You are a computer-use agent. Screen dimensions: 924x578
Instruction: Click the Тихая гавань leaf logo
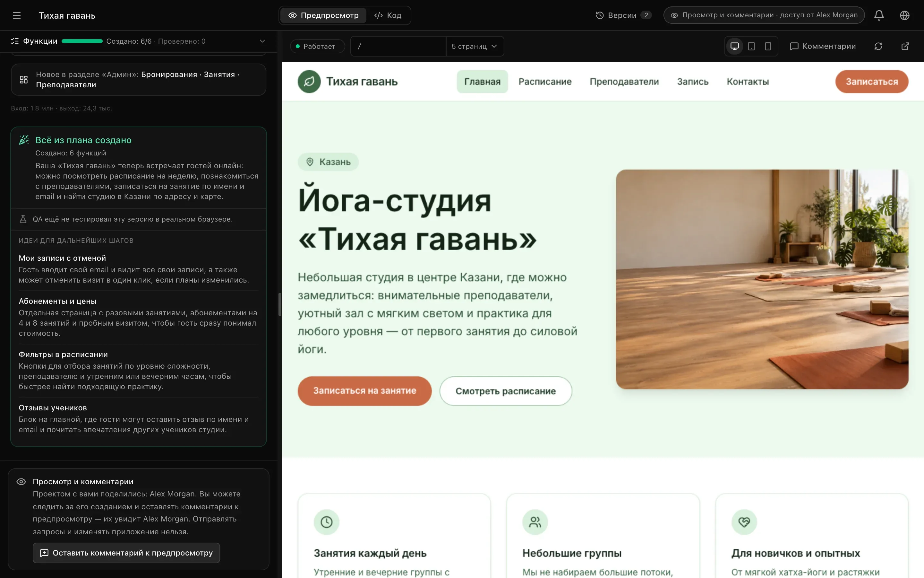309,82
